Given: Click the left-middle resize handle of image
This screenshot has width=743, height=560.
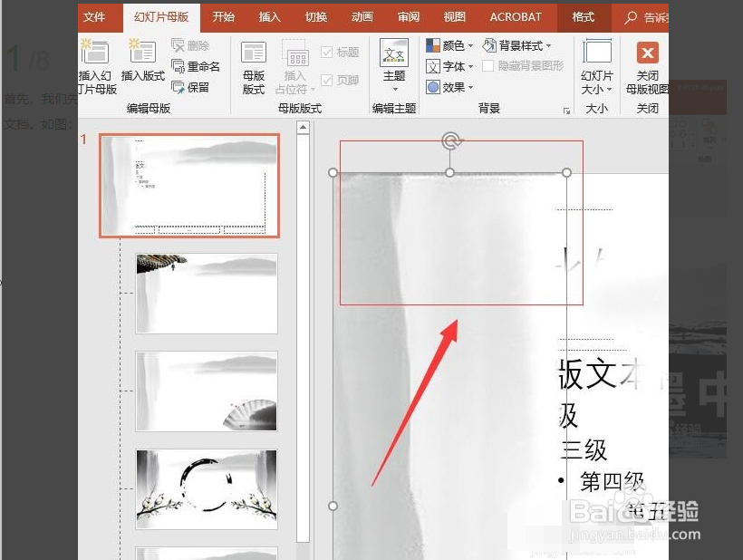Looking at the screenshot, I should [333, 506].
